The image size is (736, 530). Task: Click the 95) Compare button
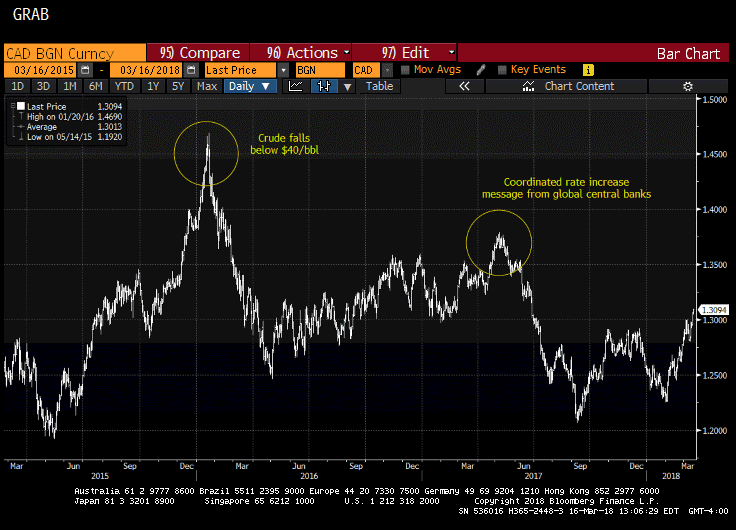pos(200,52)
